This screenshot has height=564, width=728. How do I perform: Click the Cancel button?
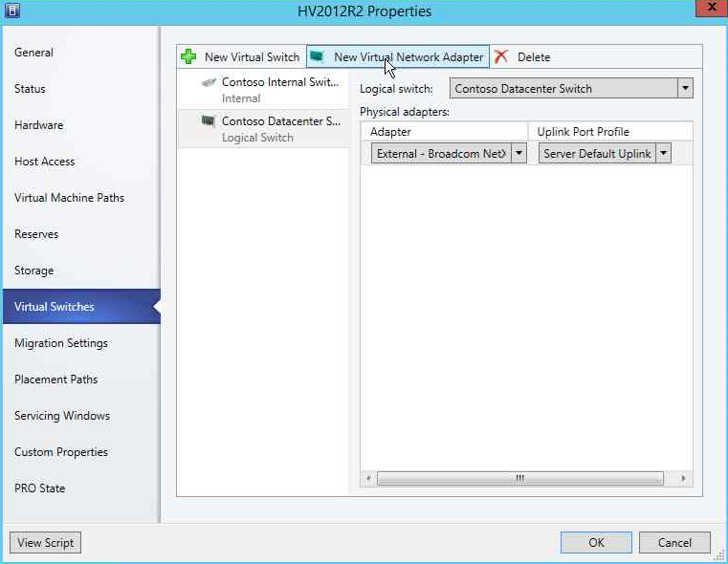[x=674, y=543]
